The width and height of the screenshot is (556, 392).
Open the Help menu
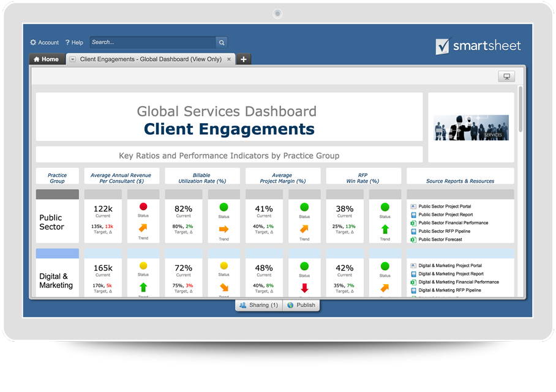coord(73,42)
